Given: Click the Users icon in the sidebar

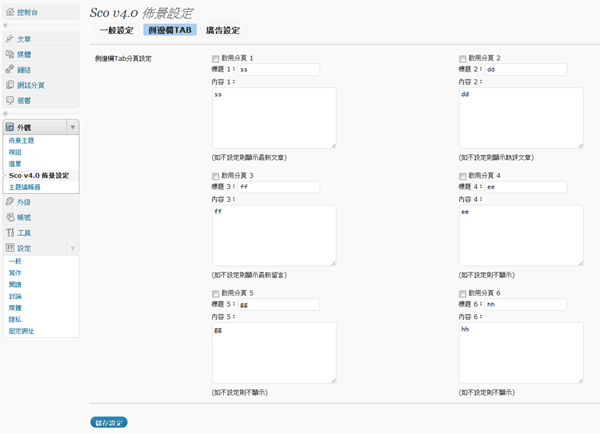Looking at the screenshot, I should [x=10, y=217].
